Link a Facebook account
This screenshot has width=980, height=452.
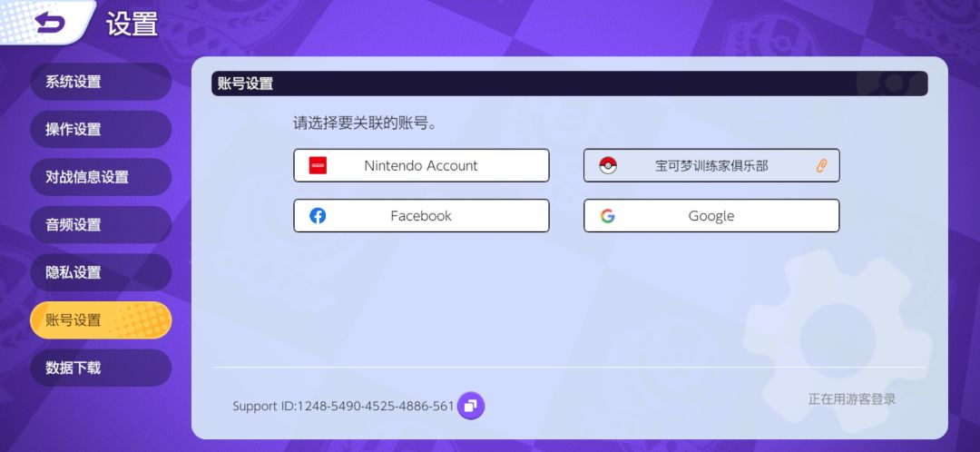tap(421, 216)
